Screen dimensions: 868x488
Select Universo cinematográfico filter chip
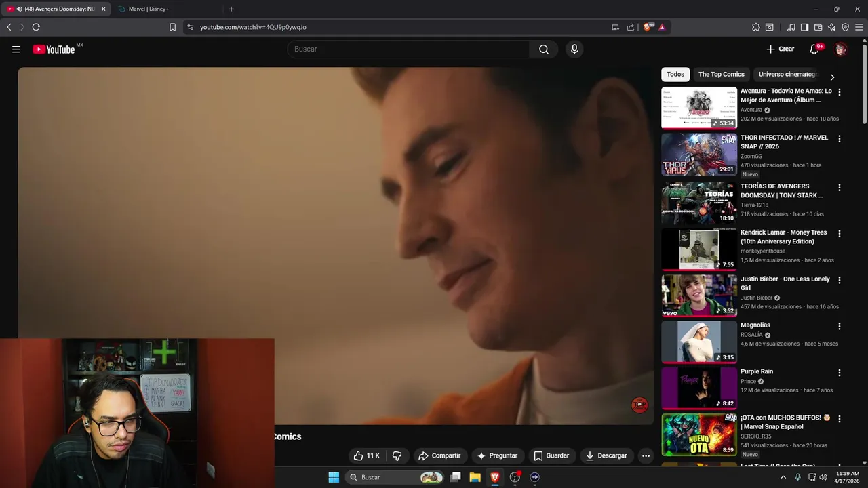788,75
